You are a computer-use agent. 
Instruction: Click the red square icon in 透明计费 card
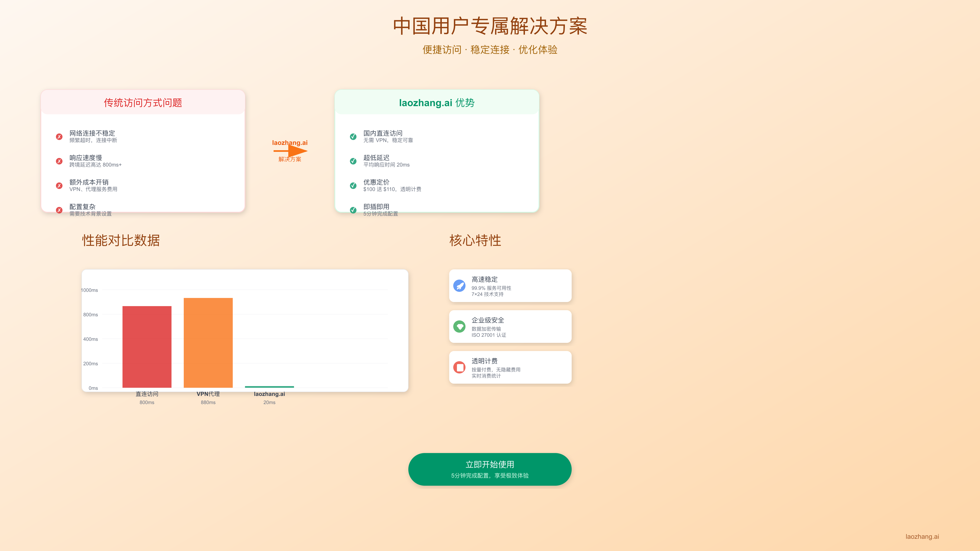[459, 367]
